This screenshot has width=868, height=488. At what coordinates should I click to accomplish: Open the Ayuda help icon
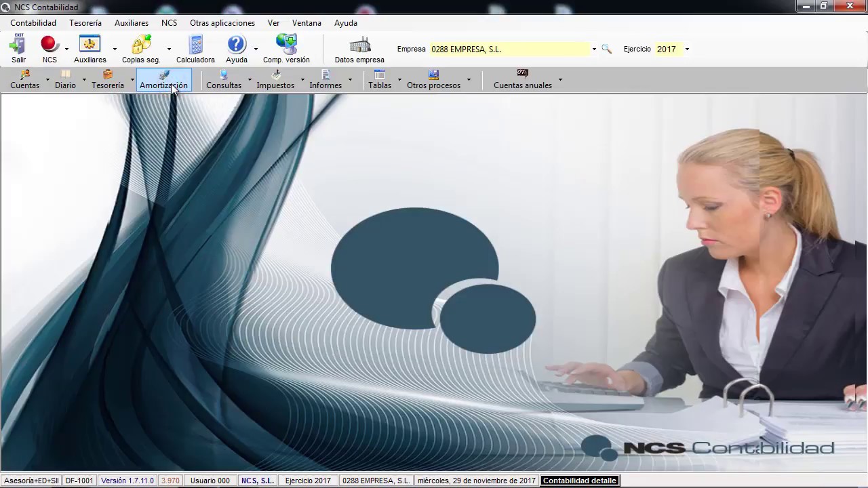point(236,49)
